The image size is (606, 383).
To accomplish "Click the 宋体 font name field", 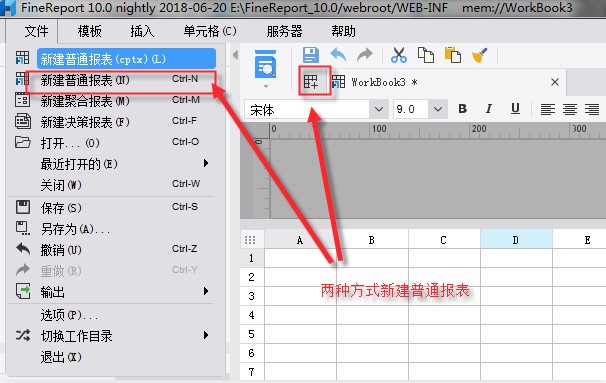I will 307,109.
